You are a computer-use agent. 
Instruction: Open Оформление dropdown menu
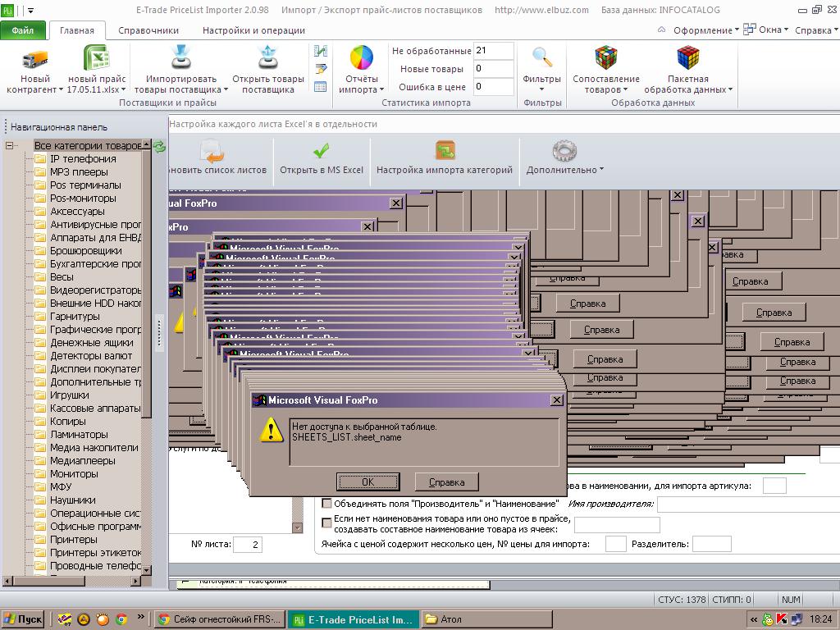pyautogui.click(x=705, y=30)
